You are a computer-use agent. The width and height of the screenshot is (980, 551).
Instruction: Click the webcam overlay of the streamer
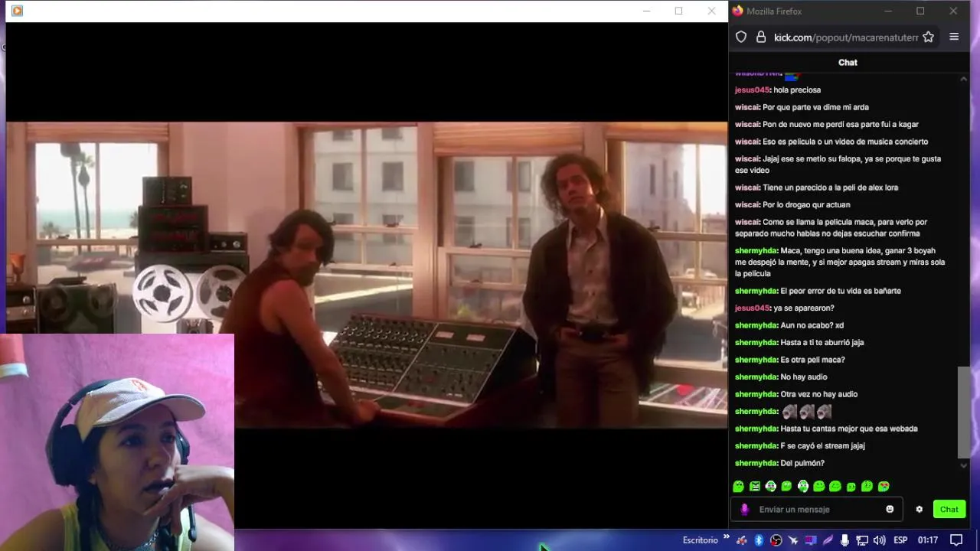[x=117, y=442]
